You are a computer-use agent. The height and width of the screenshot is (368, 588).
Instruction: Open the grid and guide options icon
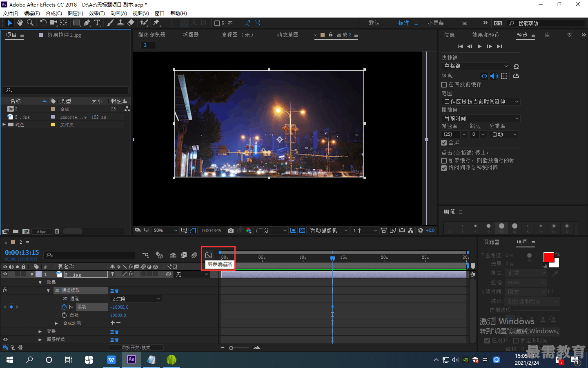point(184,231)
